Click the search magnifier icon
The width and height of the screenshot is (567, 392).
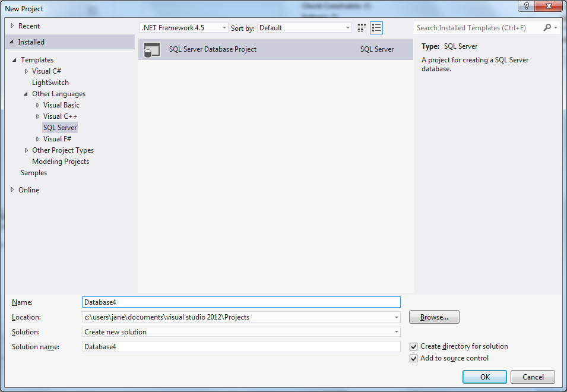(547, 28)
